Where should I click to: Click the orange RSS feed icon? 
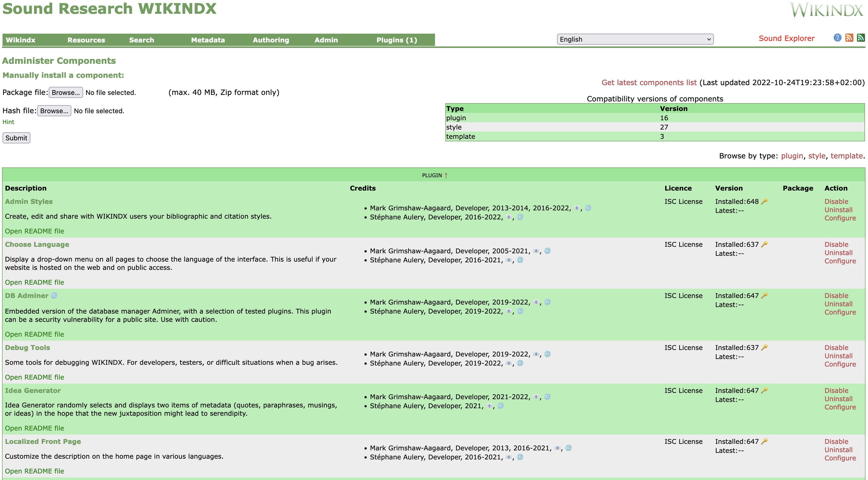(849, 38)
